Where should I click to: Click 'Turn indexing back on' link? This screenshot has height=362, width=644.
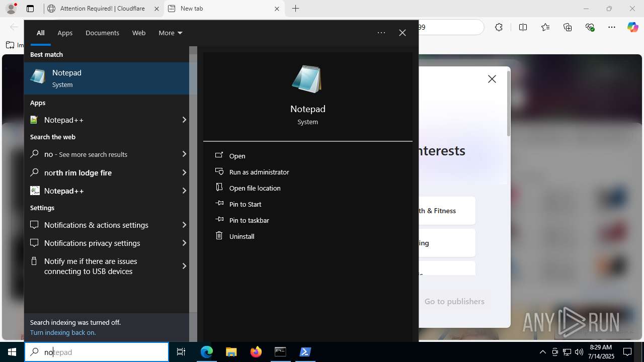tap(63, 332)
